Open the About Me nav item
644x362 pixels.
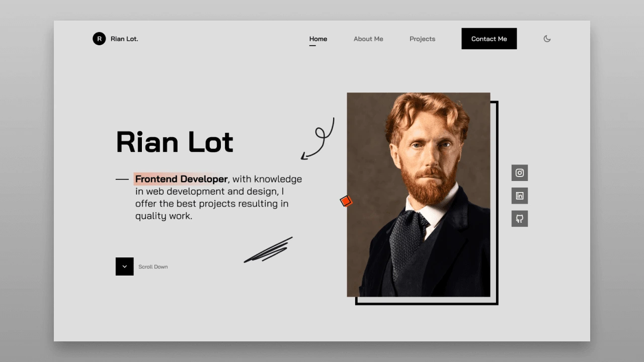[x=368, y=39]
